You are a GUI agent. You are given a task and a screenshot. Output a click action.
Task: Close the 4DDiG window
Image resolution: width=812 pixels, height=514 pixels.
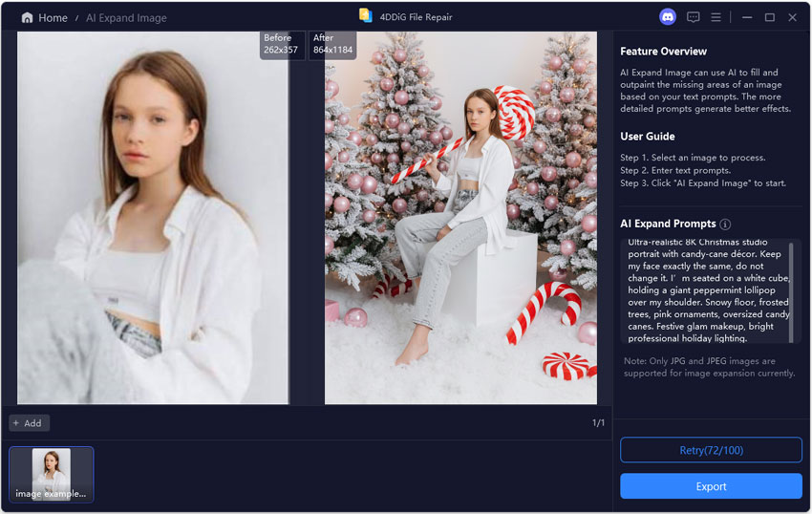(792, 17)
